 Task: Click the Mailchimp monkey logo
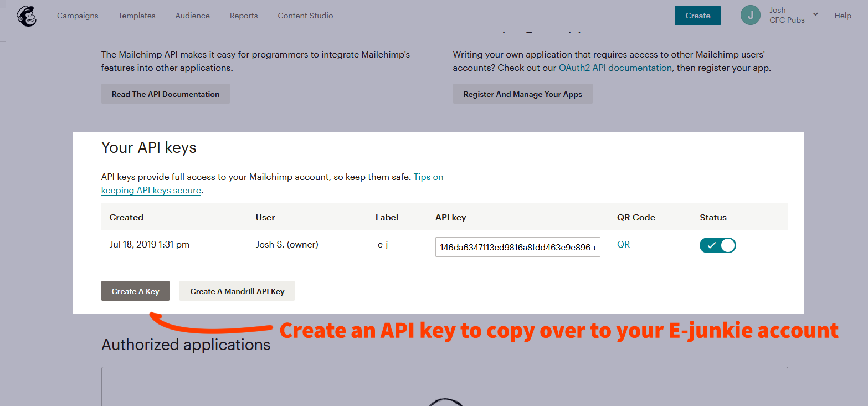coord(27,16)
